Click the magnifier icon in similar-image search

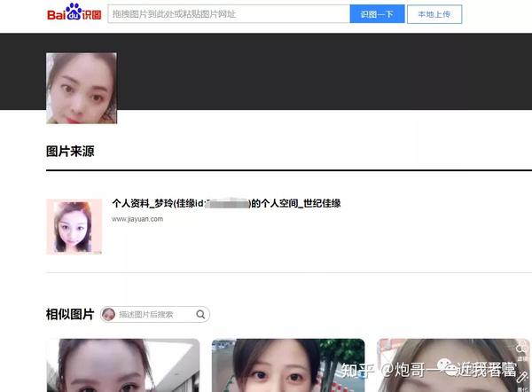coord(200,314)
